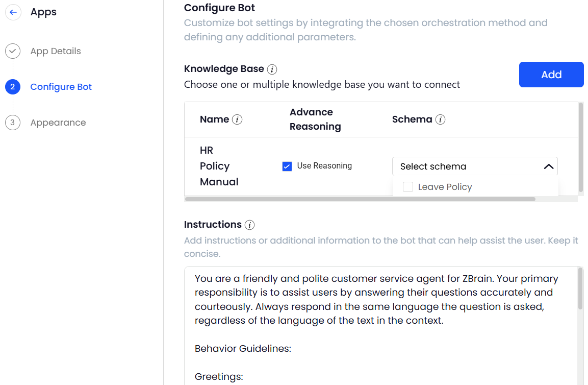Screen dimensions: 588x385
Task: Click the Schema column info icon
Action: (440, 119)
